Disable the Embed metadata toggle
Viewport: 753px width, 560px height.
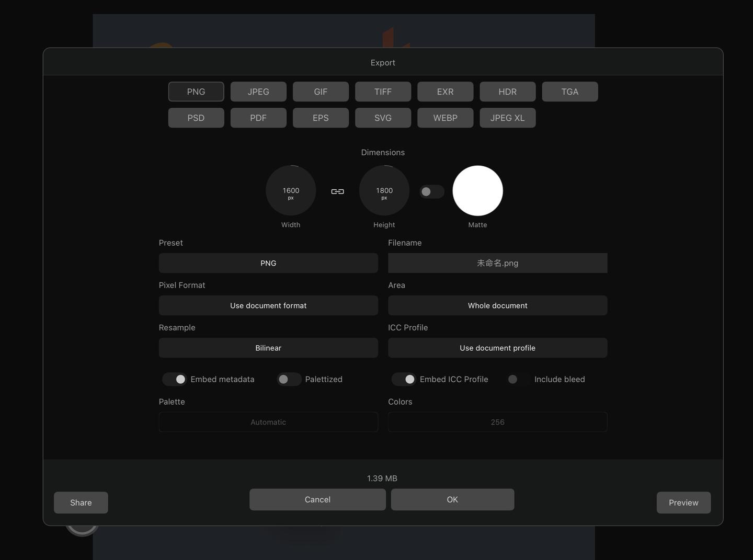174,379
